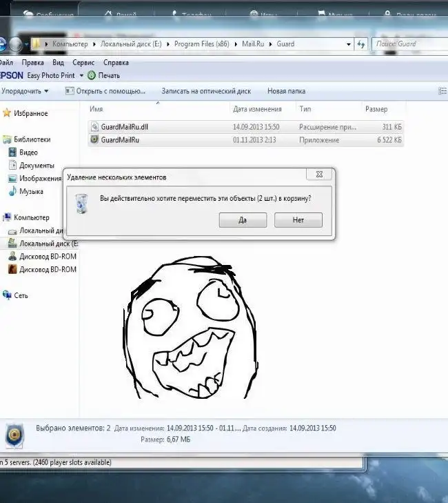Click the Epson Печать print icon
Screen dimensions: 448x503
tap(92, 75)
